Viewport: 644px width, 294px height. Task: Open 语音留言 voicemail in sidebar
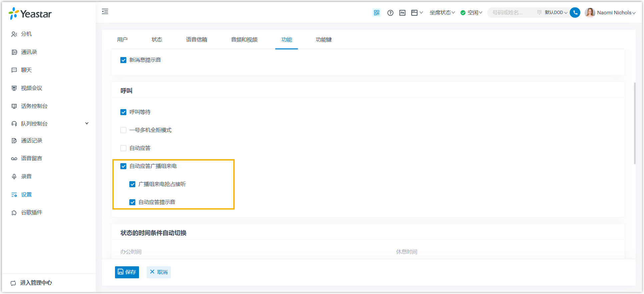coord(31,158)
